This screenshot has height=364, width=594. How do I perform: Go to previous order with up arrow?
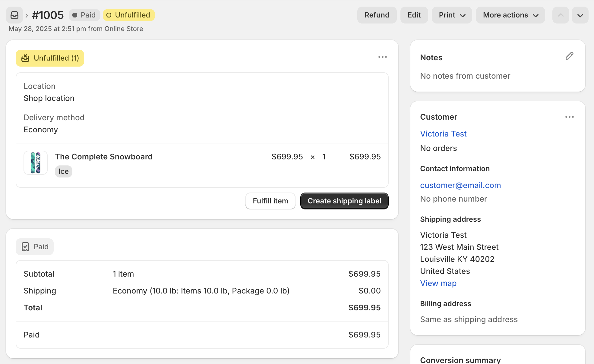click(x=561, y=15)
